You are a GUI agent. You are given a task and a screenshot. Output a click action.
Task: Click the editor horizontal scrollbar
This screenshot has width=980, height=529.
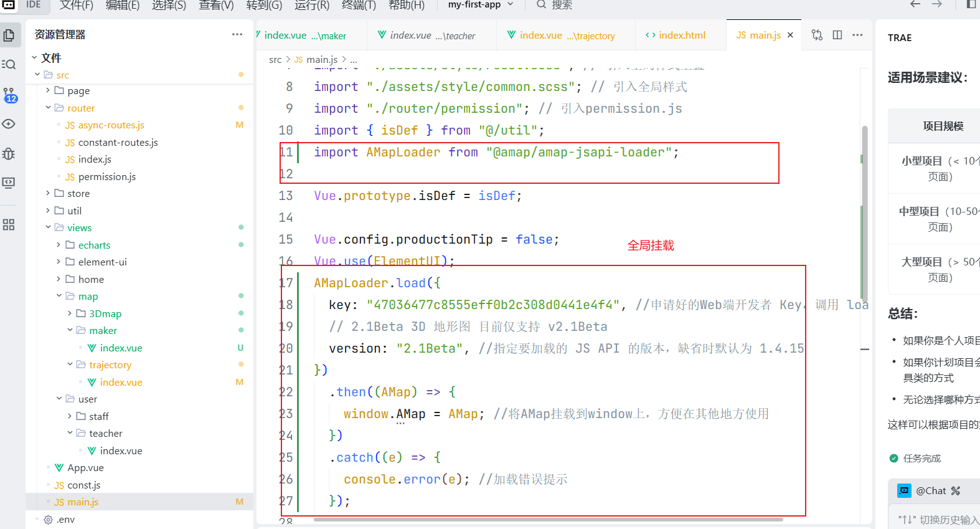click(549, 518)
